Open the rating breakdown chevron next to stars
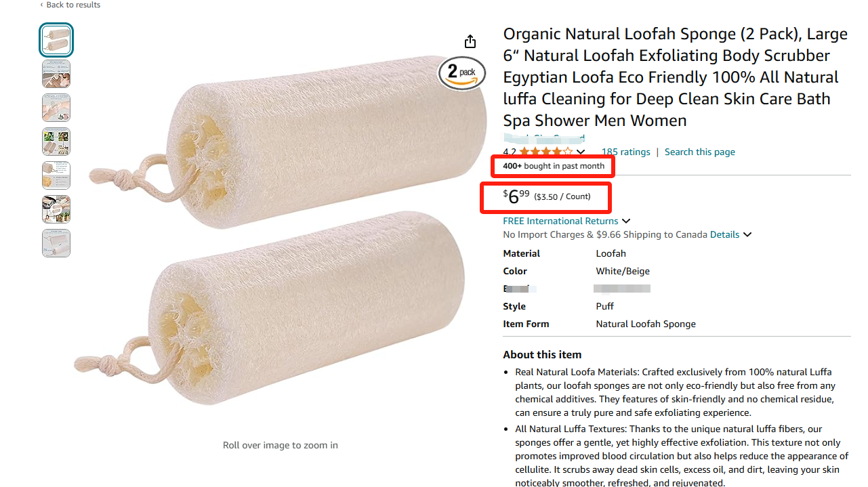The image size is (868, 487). click(581, 152)
